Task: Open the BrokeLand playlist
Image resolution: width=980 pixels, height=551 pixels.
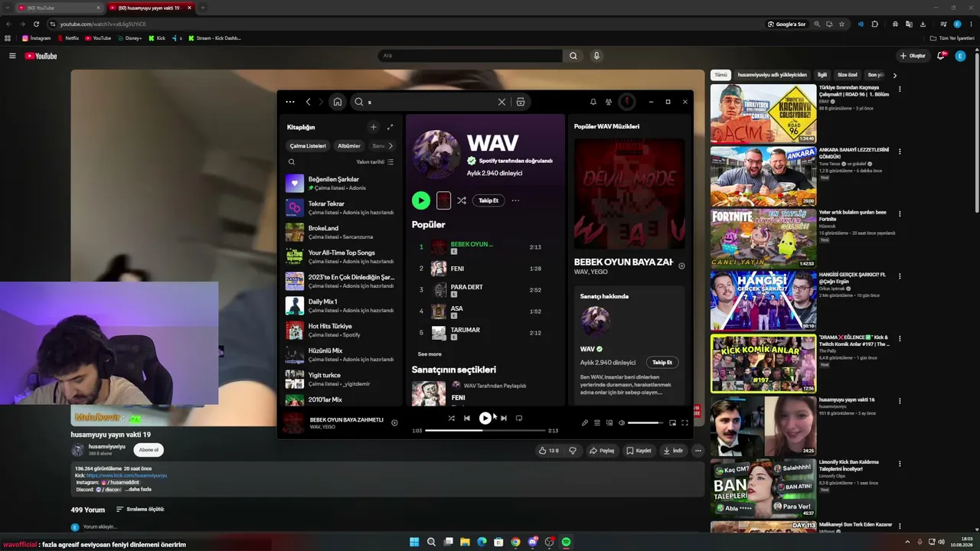Action: point(340,233)
